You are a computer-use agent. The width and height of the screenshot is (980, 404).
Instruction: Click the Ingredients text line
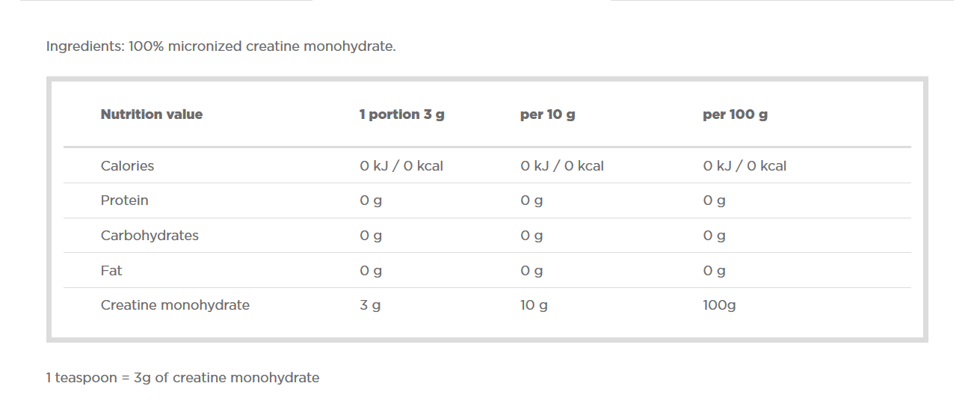point(221,46)
